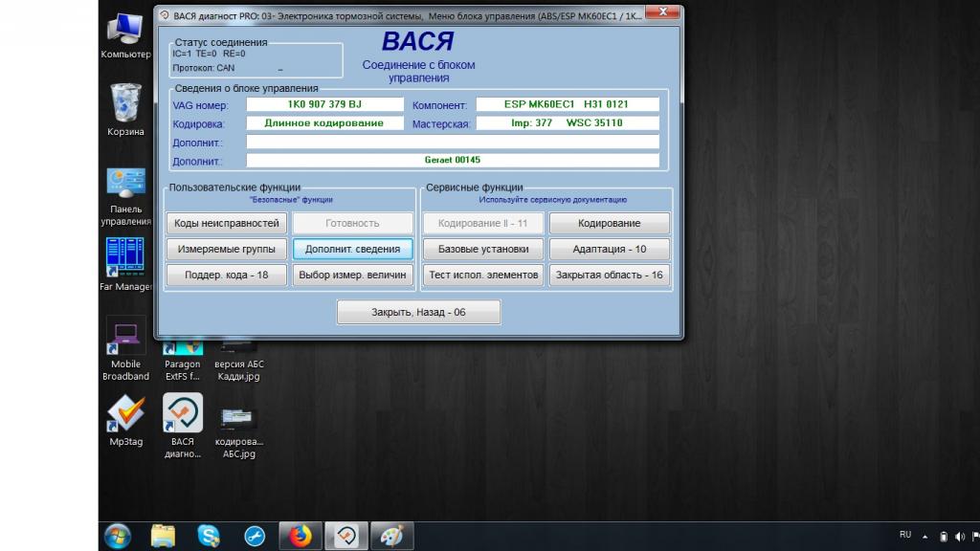This screenshot has height=551, width=980.
Task: Click the Протокол: CAN text
Action: (204, 68)
